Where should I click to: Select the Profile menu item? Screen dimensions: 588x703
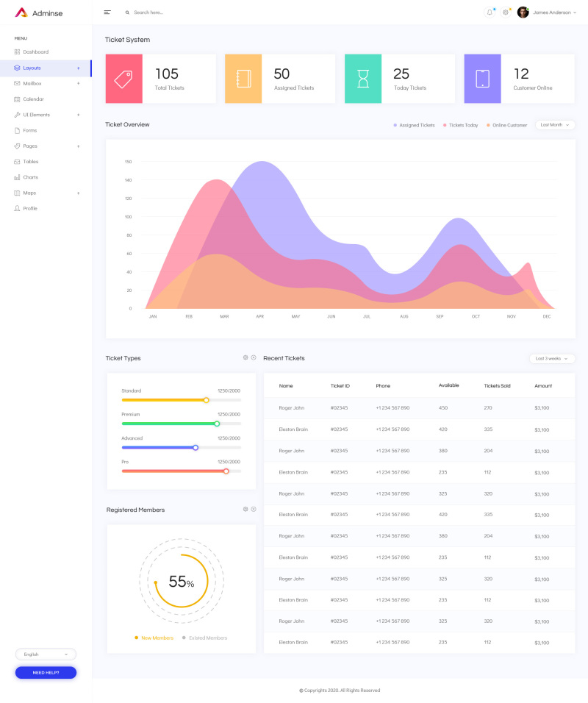31,208
